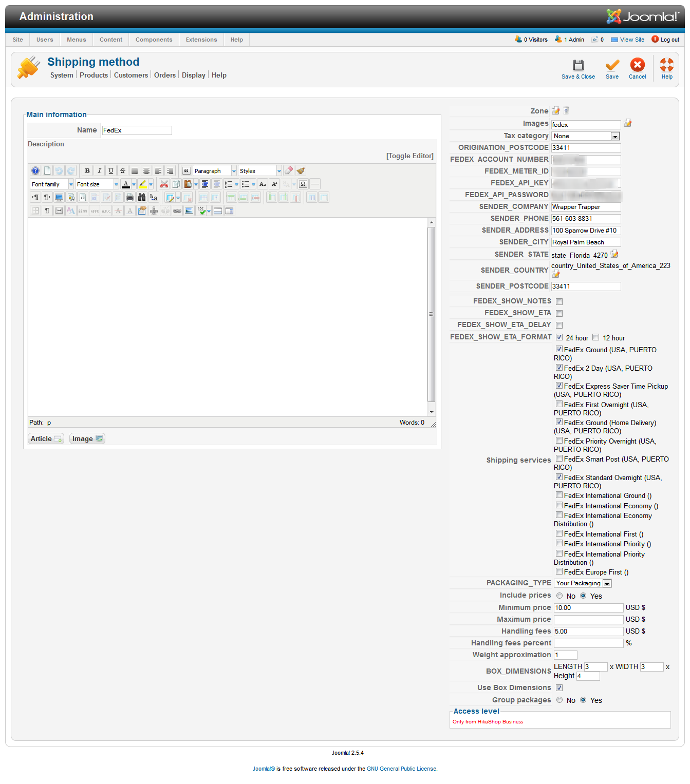This screenshot has width=690, height=784.
Task: Click the clipboard Paste icon
Action: click(188, 184)
